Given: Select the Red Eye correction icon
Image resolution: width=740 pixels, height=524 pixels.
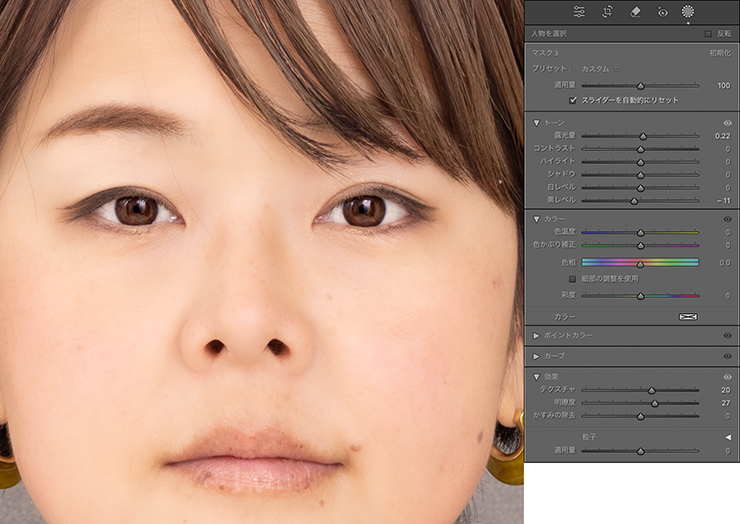Looking at the screenshot, I should click(x=662, y=12).
